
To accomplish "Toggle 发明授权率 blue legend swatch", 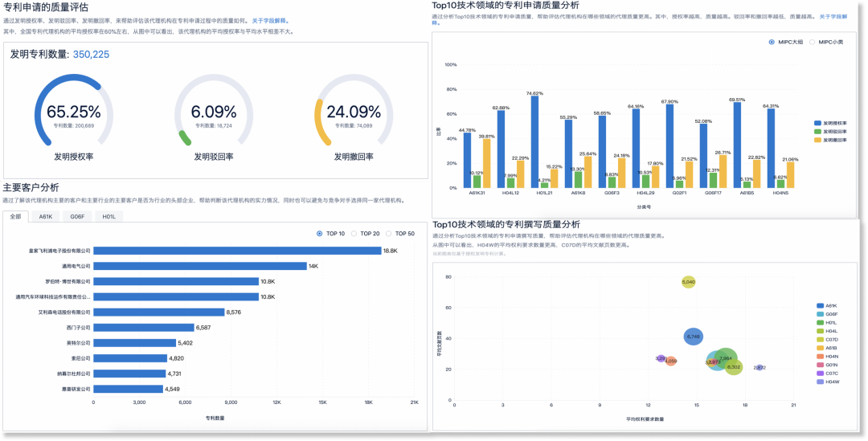I will 817,123.
